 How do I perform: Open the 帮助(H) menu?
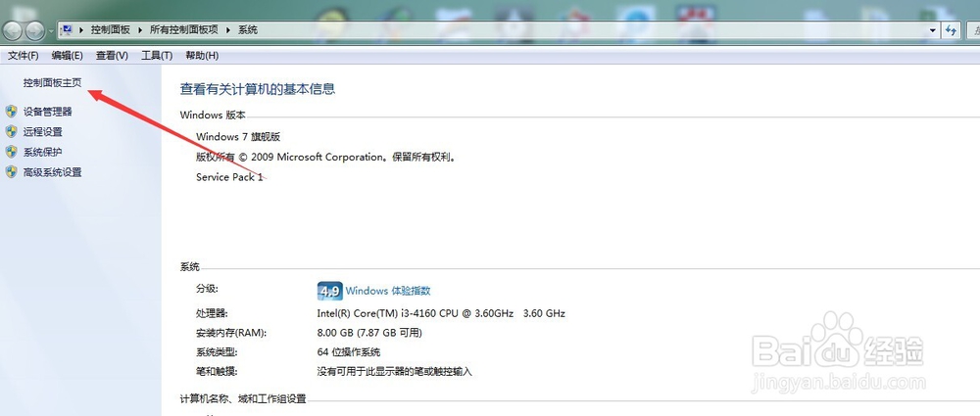202,56
